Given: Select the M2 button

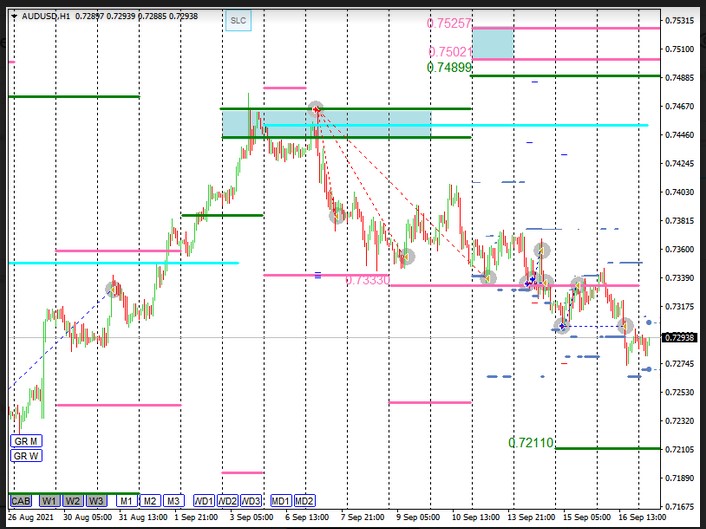Looking at the screenshot, I should tap(149, 500).
